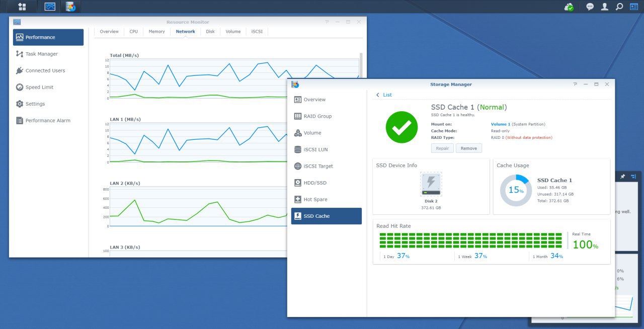Image resolution: width=644 pixels, height=329 pixels.
Task: Switch to the Overview tab in Resource Monitor
Action: click(109, 31)
